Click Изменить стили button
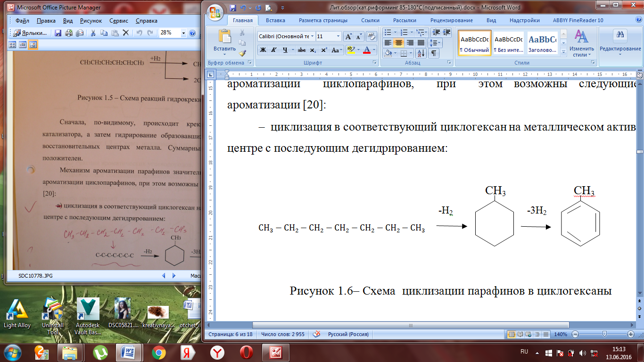This screenshot has height=362, width=644. tap(581, 43)
